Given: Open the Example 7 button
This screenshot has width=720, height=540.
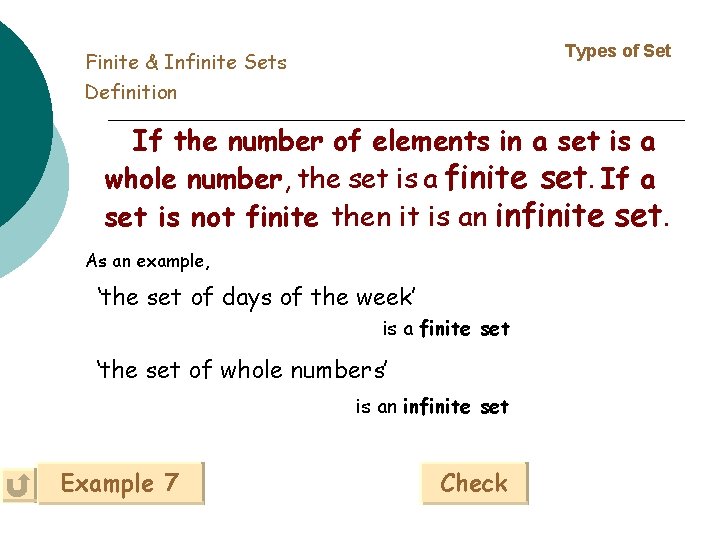Looking at the screenshot, I should [120, 484].
